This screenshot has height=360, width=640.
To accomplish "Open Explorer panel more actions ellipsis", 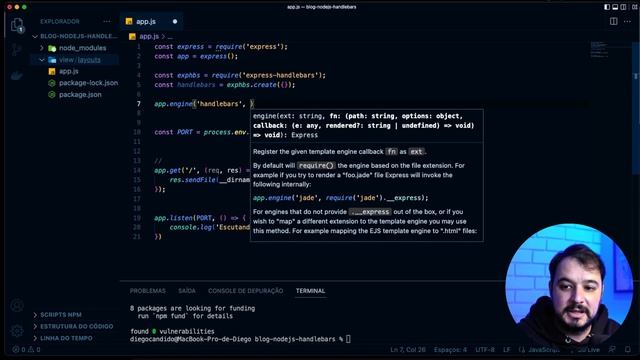I will 107,21.
